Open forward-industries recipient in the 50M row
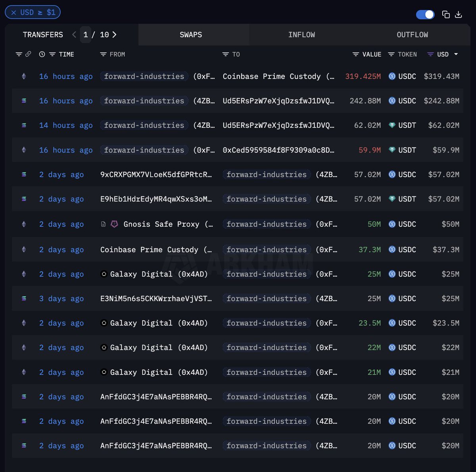Viewport: 476px width, 472px height. 267,224
